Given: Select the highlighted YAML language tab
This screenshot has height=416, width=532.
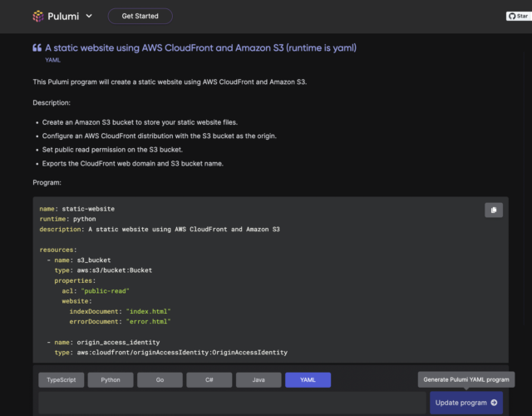Looking at the screenshot, I should [x=308, y=379].
